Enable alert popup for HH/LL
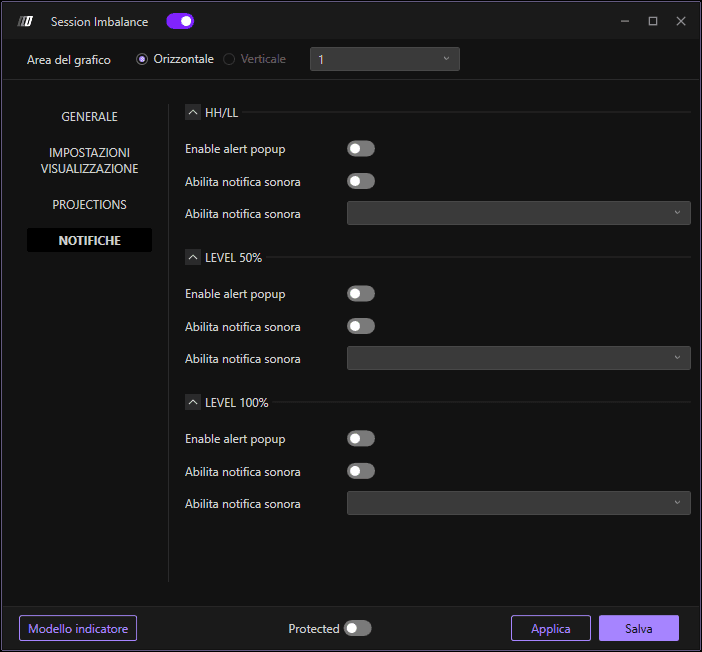 [361, 149]
